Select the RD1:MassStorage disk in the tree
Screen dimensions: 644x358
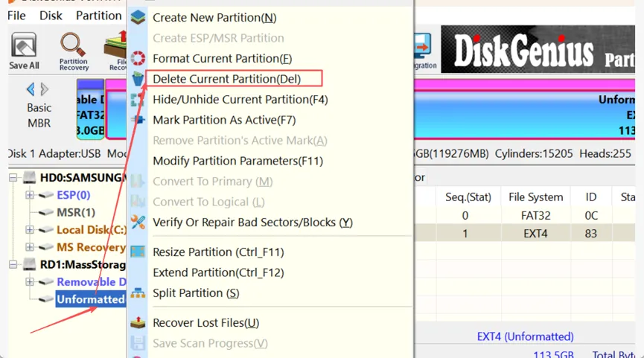click(x=83, y=264)
